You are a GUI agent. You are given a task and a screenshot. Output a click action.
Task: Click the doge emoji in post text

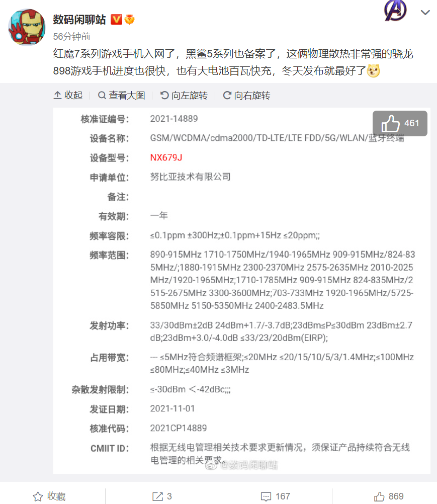pyautogui.click(x=373, y=70)
